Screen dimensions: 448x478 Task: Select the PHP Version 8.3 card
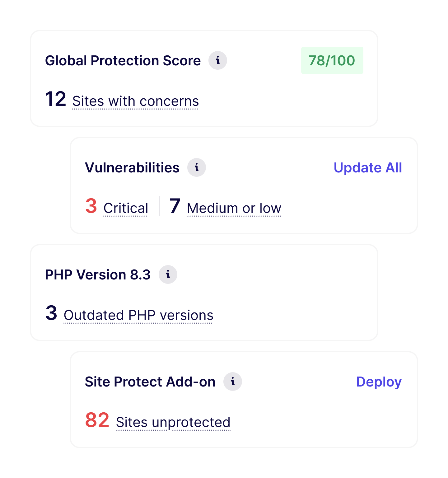point(204,292)
